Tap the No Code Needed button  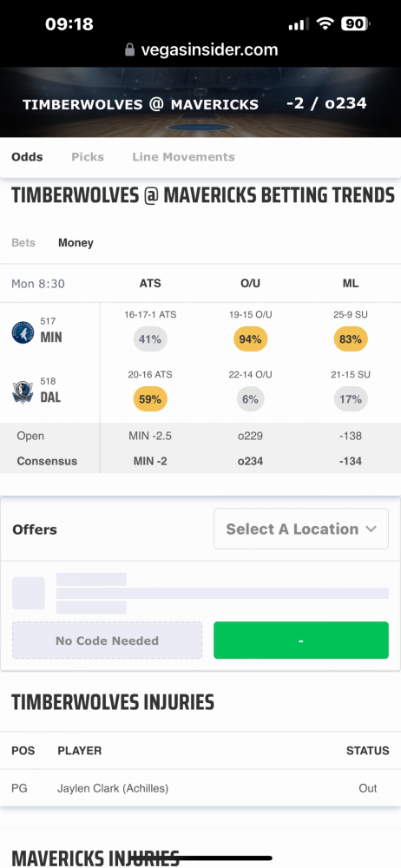pos(107,641)
